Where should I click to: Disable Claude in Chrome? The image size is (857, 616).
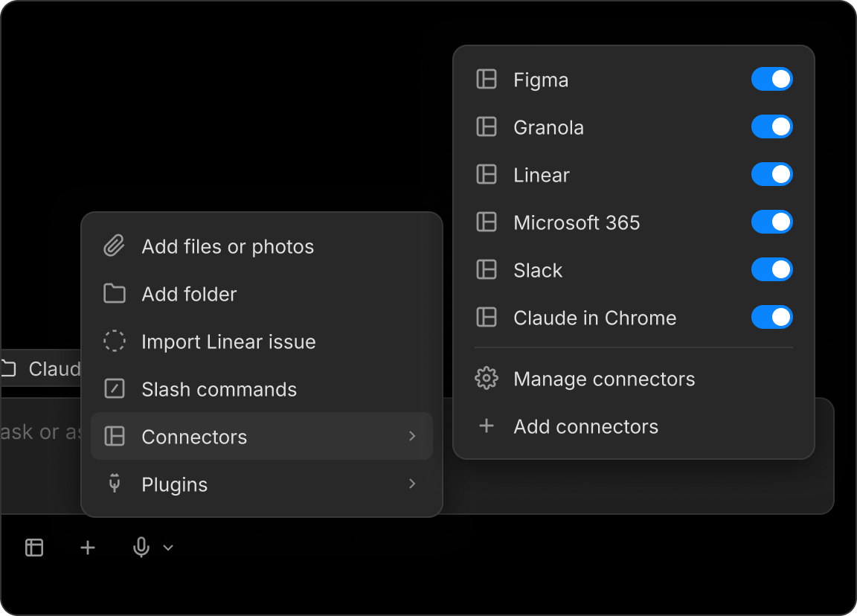[x=771, y=317]
